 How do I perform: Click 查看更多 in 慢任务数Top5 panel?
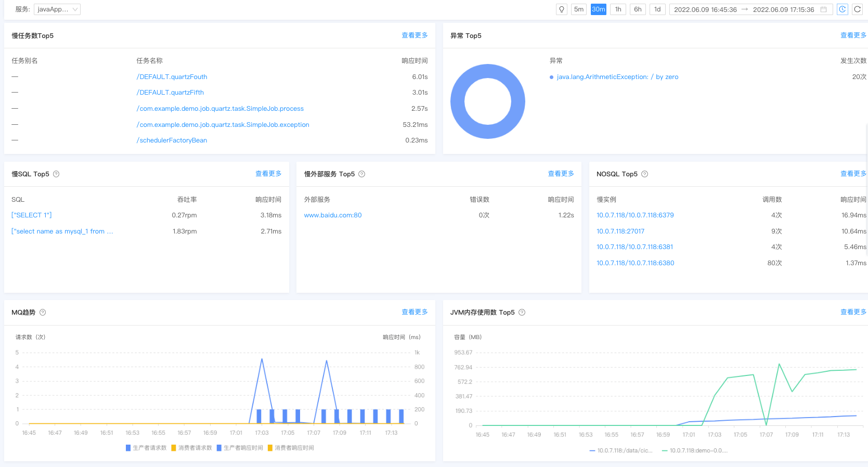tap(414, 35)
